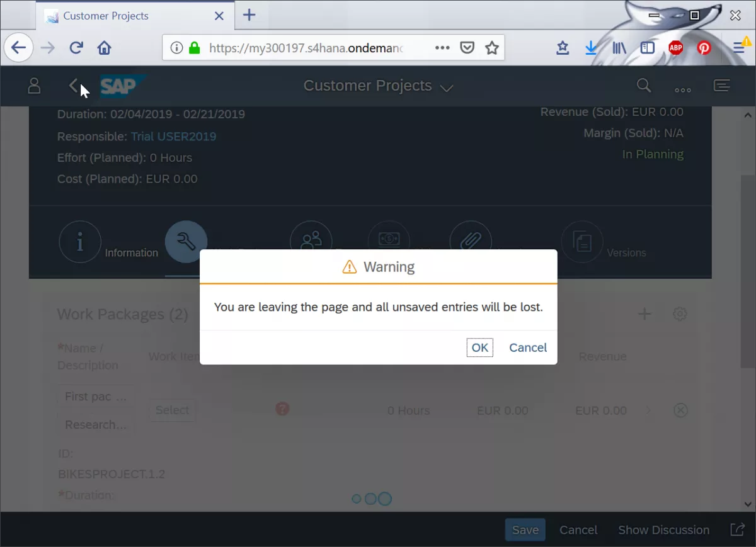
Task: Click the footer Cancel button
Action: (x=578, y=530)
